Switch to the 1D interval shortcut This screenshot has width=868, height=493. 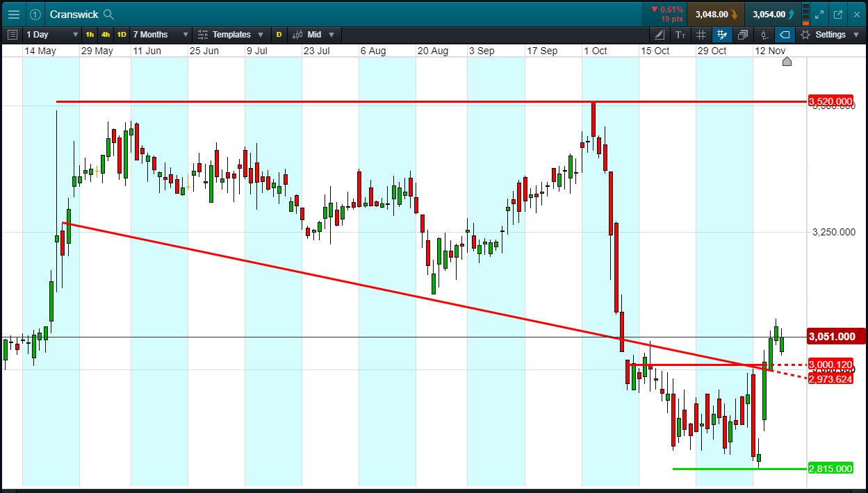point(122,34)
